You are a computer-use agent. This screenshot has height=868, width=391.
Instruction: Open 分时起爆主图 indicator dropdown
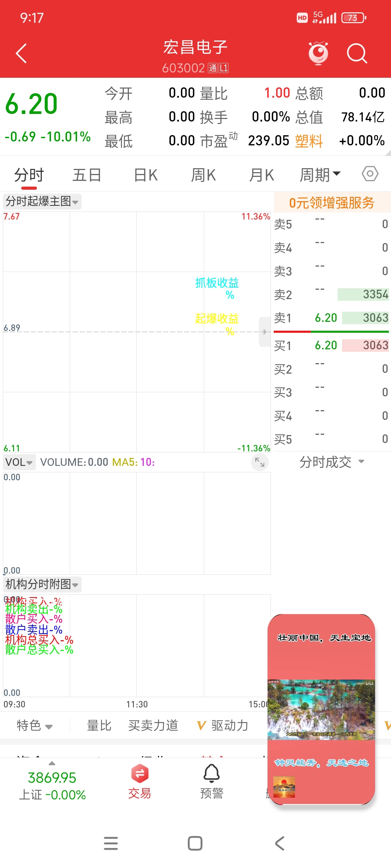(42, 201)
